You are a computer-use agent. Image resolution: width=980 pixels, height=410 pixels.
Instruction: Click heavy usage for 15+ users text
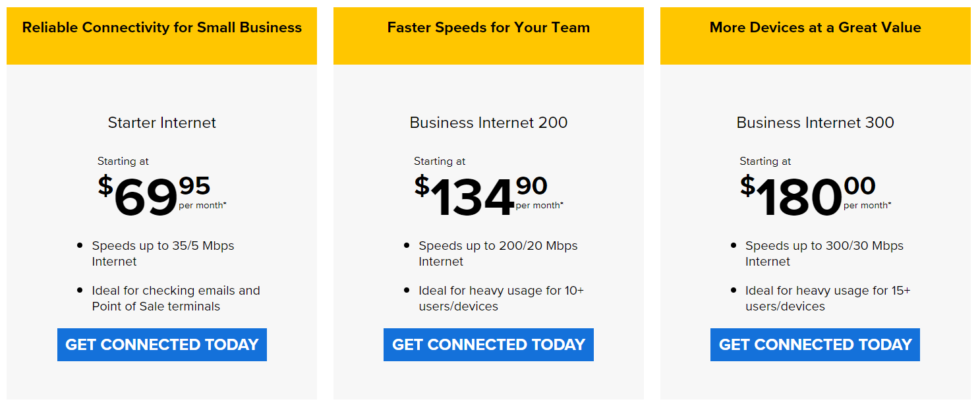[x=828, y=299]
